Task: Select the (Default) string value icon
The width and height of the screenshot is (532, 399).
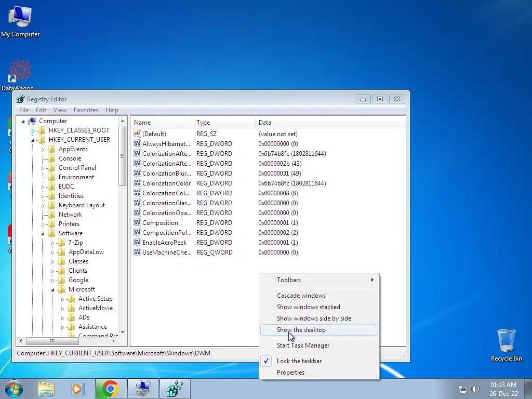Action: coord(137,134)
